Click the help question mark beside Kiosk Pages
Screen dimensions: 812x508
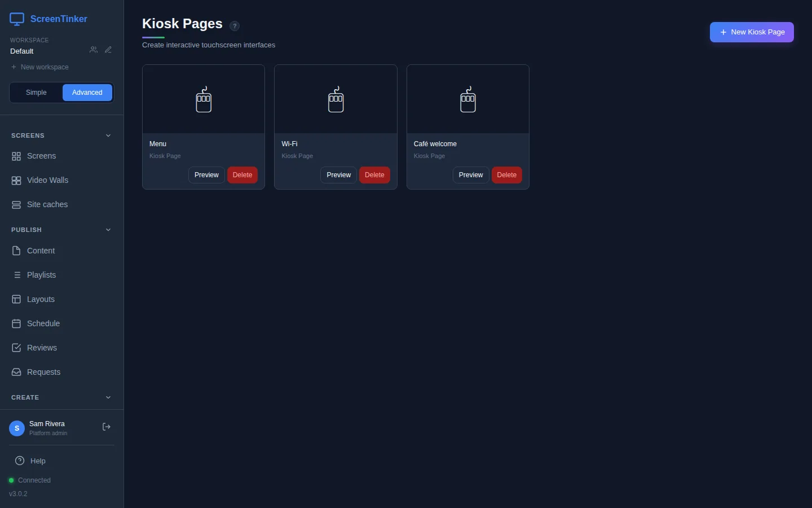tap(235, 26)
